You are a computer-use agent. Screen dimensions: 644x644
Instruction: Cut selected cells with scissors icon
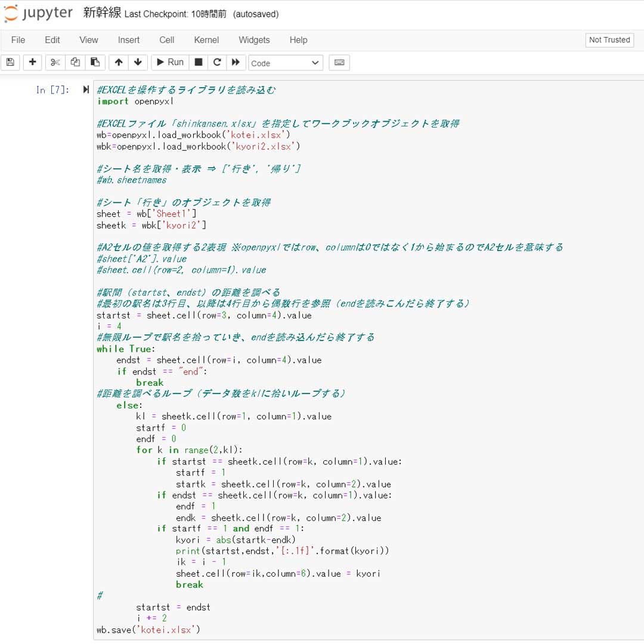tap(55, 63)
